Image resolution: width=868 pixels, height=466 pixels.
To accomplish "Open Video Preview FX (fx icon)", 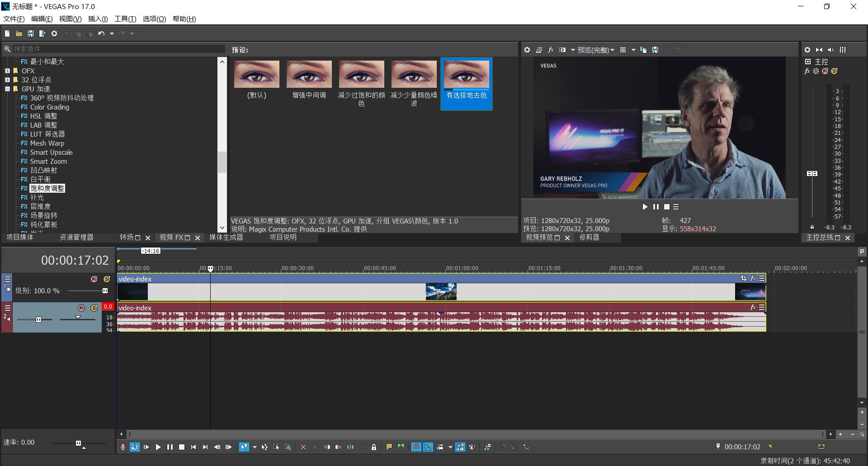I will click(551, 50).
